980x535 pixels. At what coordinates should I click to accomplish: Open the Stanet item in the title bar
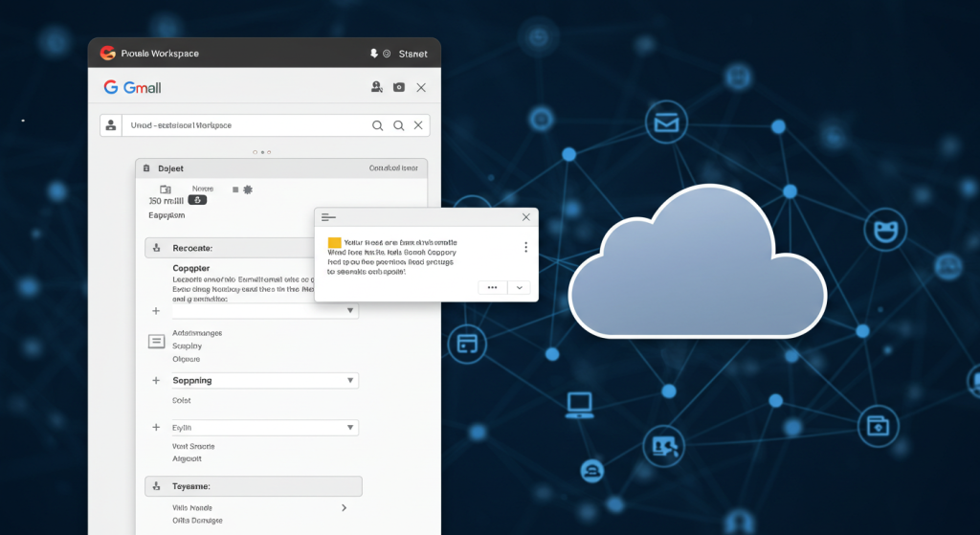[413, 54]
